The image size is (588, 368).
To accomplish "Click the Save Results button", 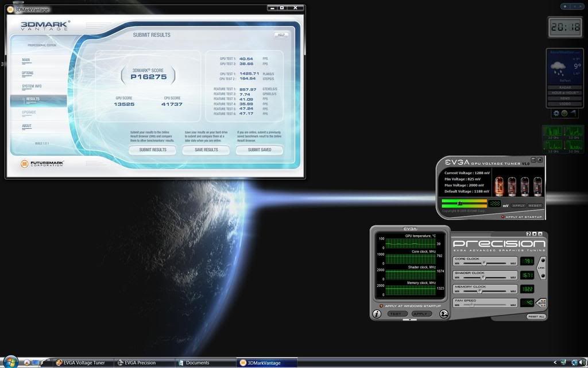I will [x=206, y=149].
